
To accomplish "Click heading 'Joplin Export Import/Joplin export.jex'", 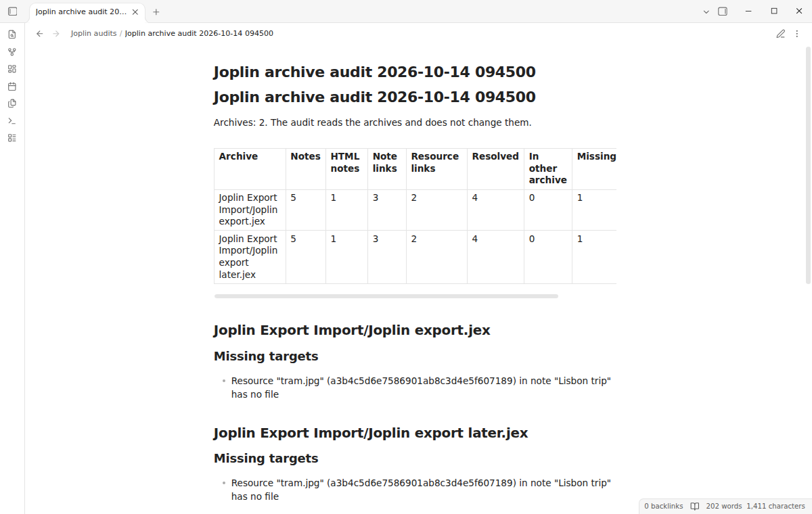I will pyautogui.click(x=352, y=330).
